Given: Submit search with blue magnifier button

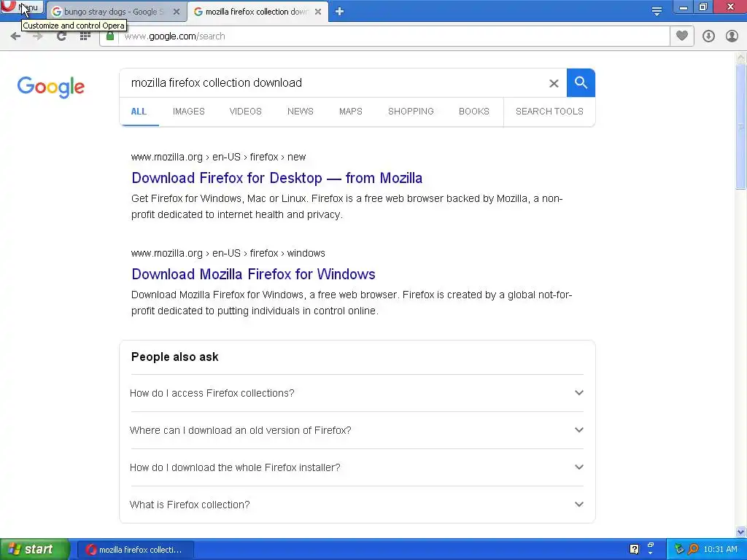Looking at the screenshot, I should click(581, 83).
